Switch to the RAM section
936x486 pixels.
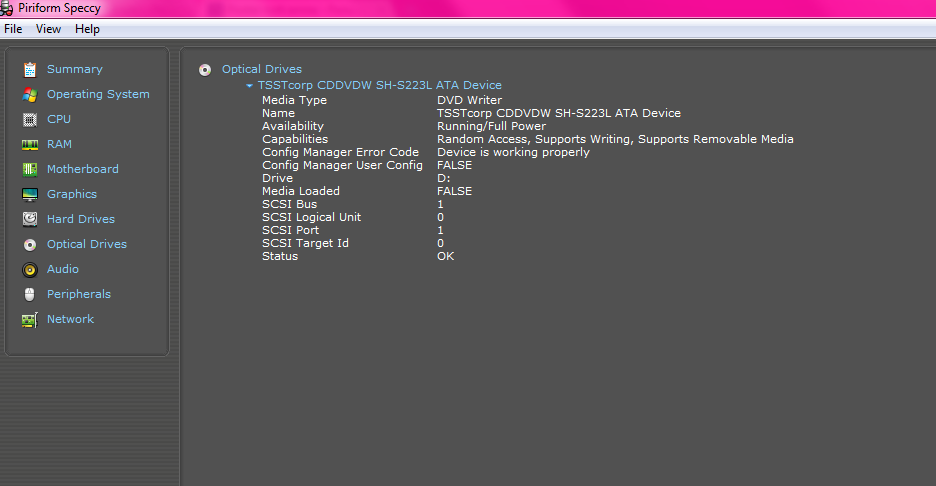click(x=59, y=144)
